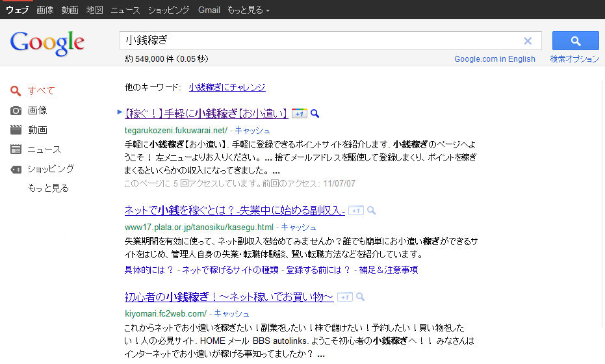
Task: Open sitelink 補足＆注意事項
Action: pos(389,270)
